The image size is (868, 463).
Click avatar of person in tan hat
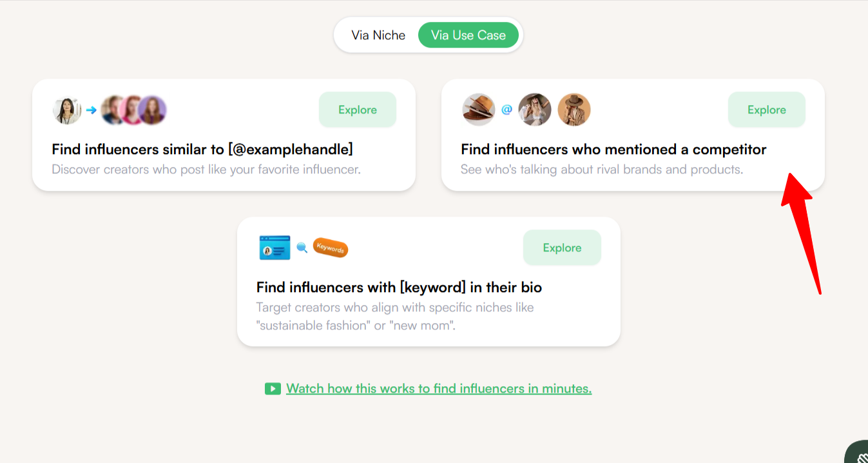click(x=574, y=110)
